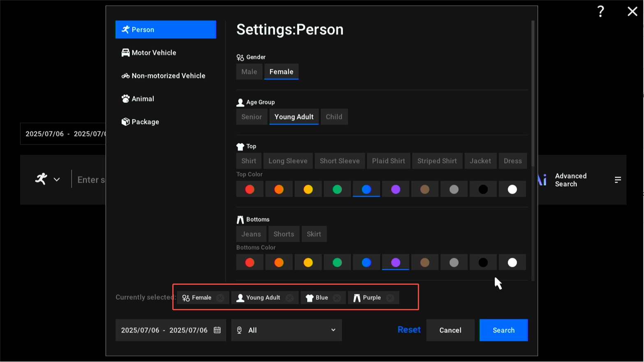Select Dress top type

[x=513, y=161]
